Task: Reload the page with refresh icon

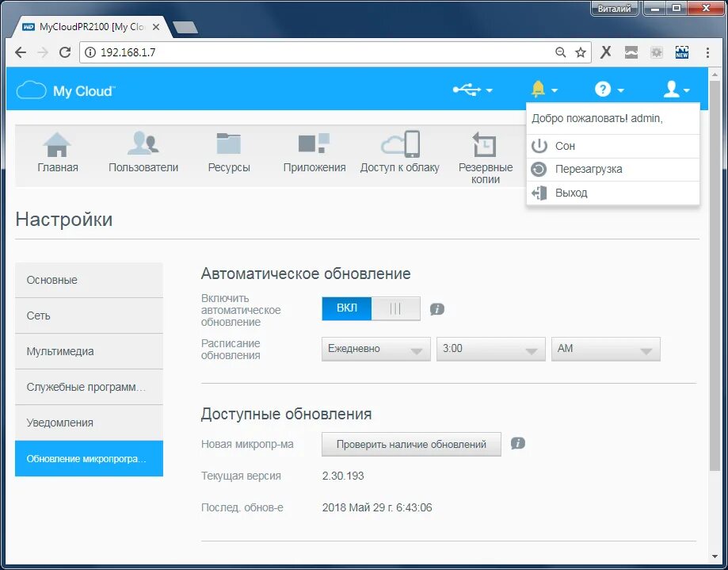Action: tap(65, 52)
